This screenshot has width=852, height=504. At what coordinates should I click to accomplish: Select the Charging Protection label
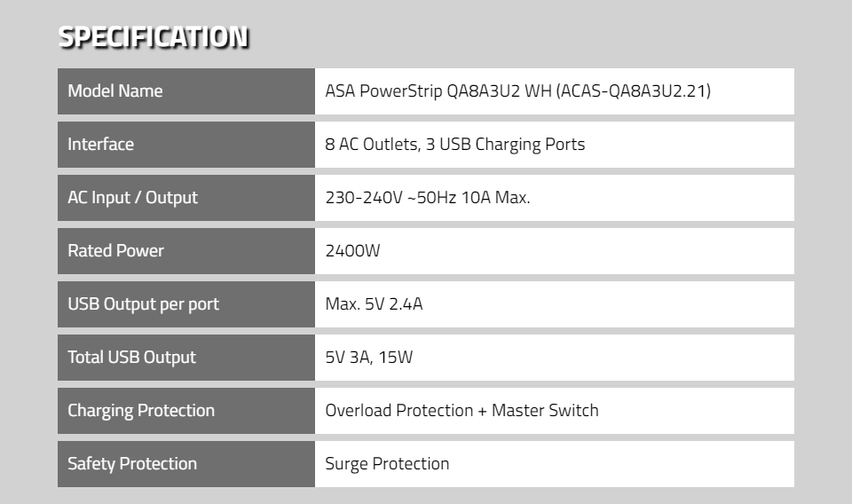pos(141,411)
